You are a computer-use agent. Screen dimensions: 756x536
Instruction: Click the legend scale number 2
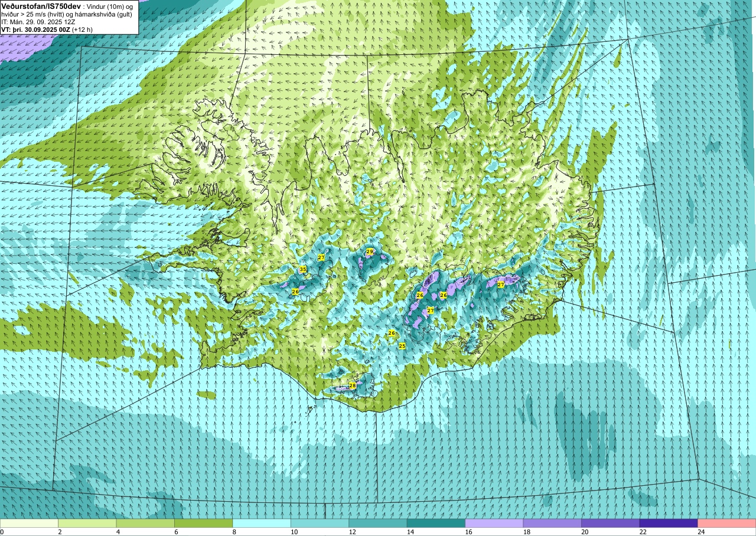58,532
